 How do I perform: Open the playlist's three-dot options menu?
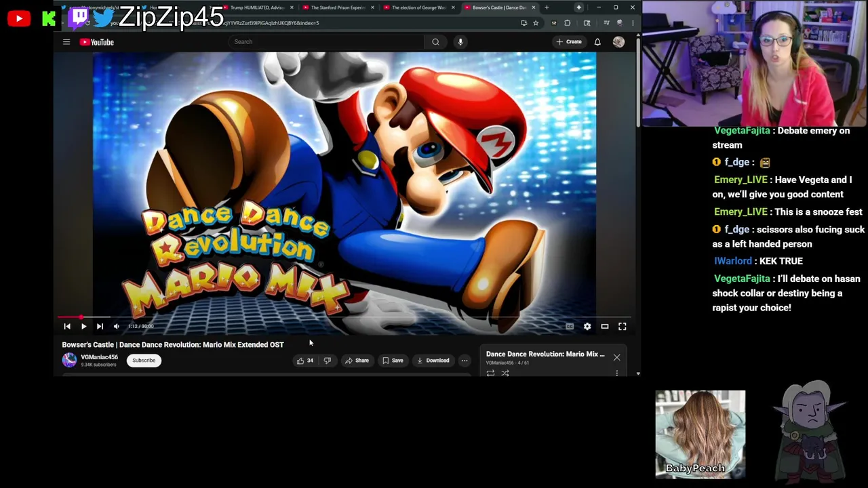click(616, 373)
